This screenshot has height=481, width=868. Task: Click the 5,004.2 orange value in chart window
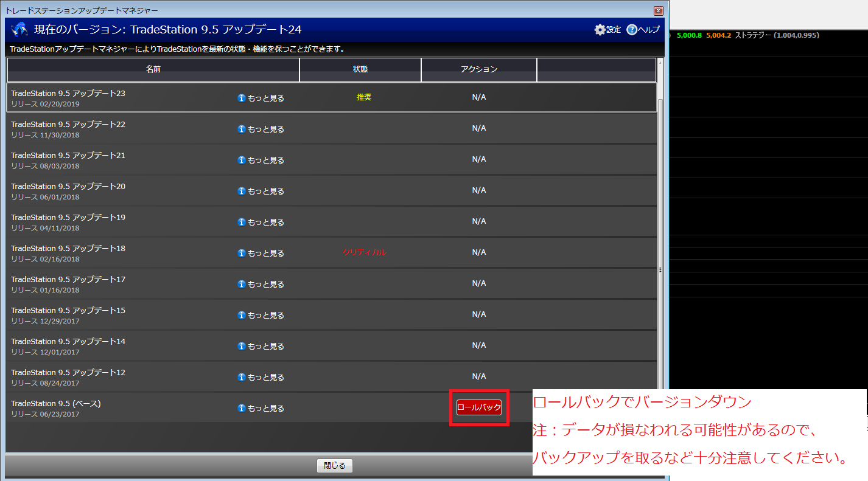pos(718,35)
